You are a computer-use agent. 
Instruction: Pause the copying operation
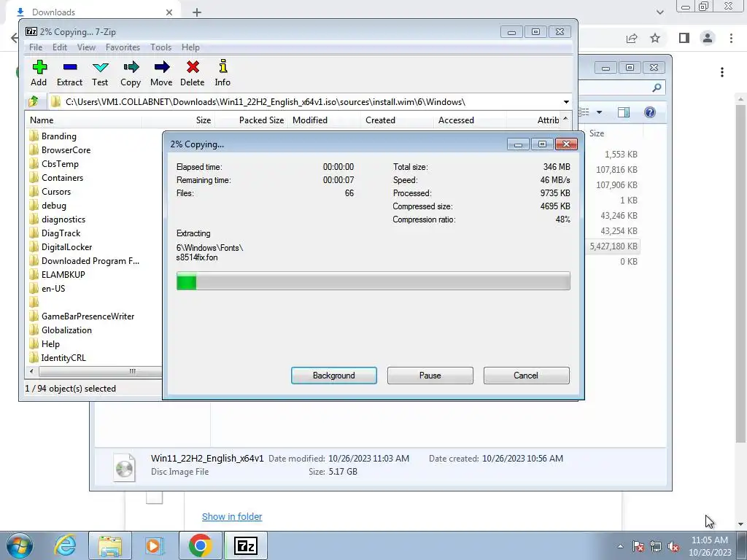pyautogui.click(x=430, y=376)
